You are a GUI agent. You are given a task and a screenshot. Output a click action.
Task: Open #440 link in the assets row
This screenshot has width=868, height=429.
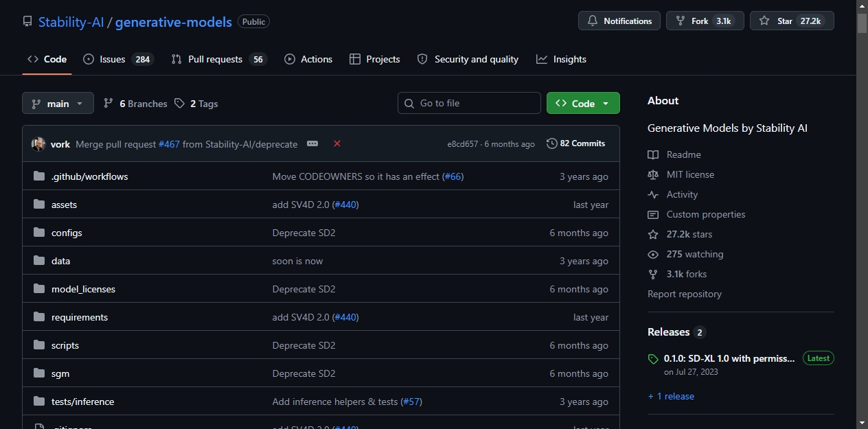click(345, 205)
